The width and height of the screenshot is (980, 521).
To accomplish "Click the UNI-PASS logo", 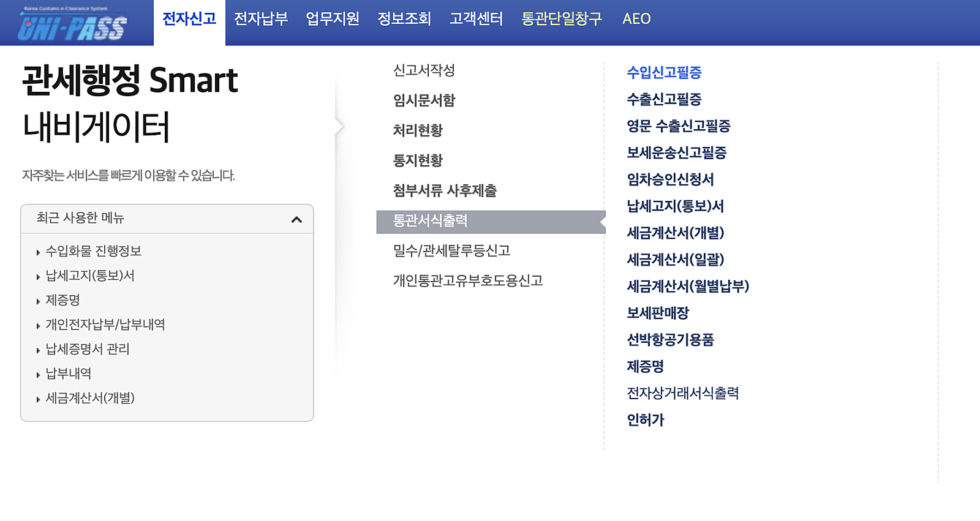I will point(72,26).
